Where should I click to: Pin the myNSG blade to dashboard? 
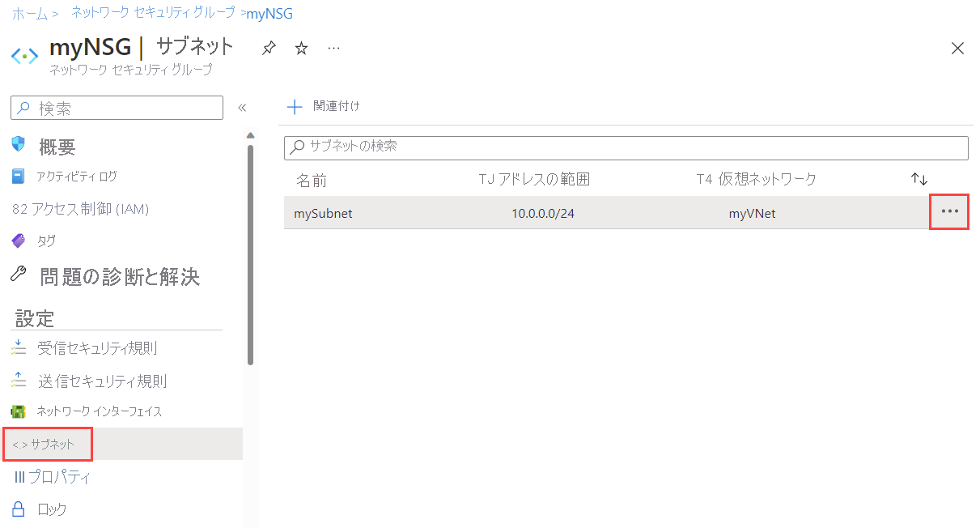point(269,49)
